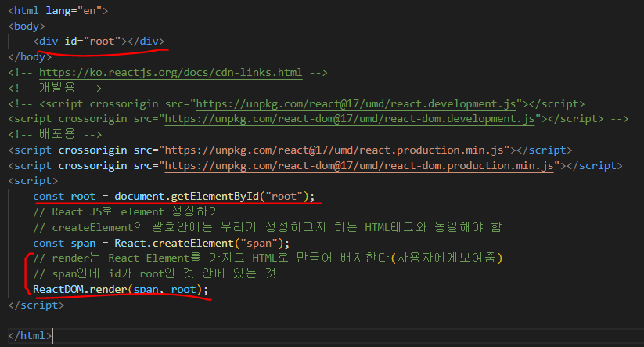Image resolution: width=644 pixels, height=347 pixels.
Task: Open the ko.reactjs.org cdn-links URL
Action: pyautogui.click(x=171, y=73)
